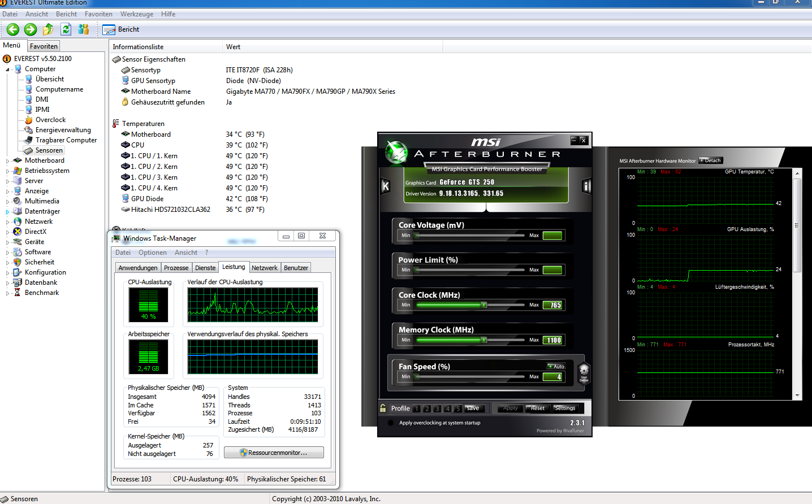Select Afterburner profile slot 4
This screenshot has width=812, height=504.
(447, 409)
